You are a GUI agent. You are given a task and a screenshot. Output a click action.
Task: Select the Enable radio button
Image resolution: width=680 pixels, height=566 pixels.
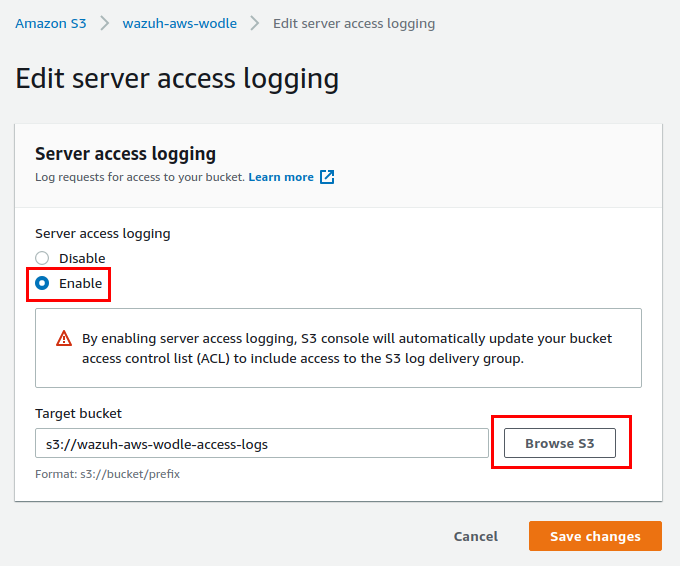click(42, 283)
